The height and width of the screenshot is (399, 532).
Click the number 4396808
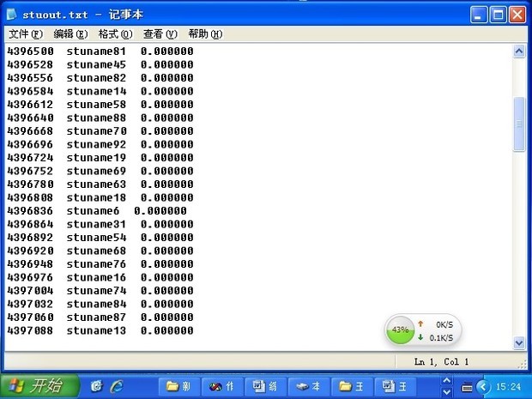pyautogui.click(x=30, y=197)
